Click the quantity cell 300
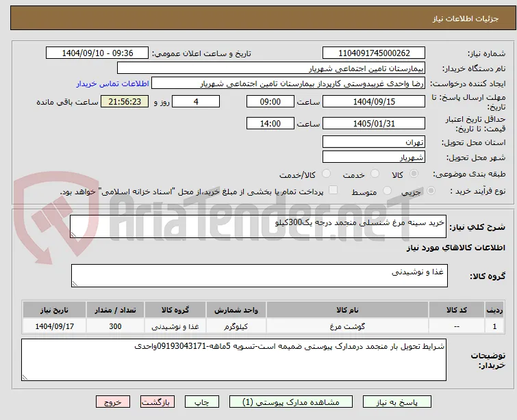This screenshot has width=517, height=420. 115,326
